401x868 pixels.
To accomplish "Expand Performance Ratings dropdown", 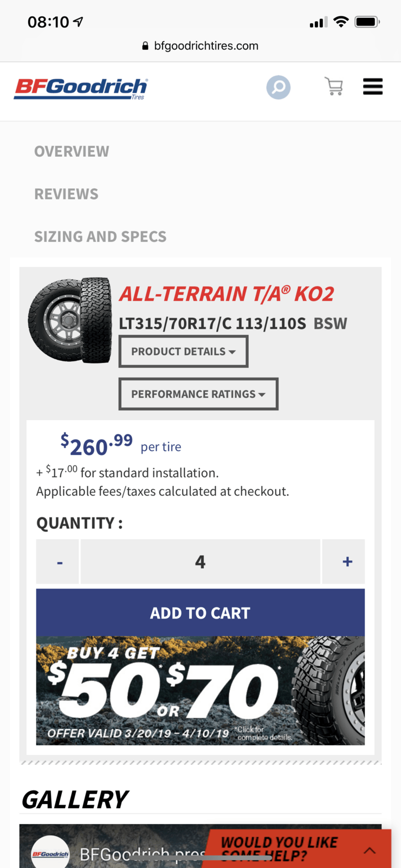I will coord(198,394).
